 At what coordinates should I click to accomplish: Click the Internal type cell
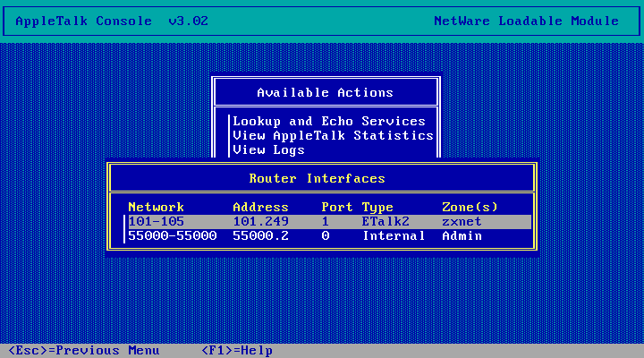click(394, 236)
